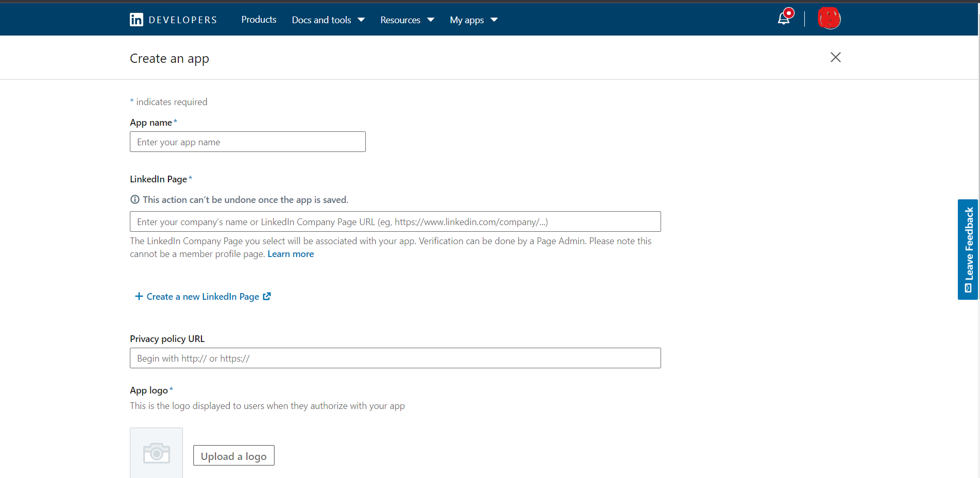Open the Products menu item
980x478 pixels.
(x=259, y=20)
